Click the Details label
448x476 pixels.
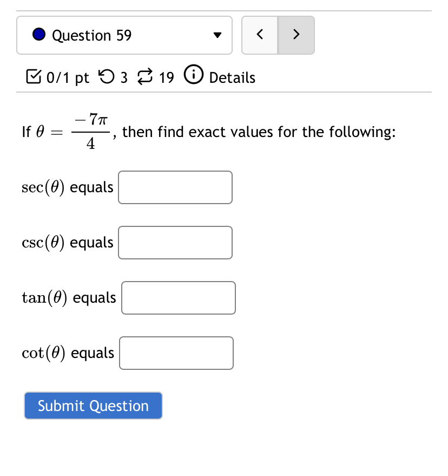click(232, 77)
